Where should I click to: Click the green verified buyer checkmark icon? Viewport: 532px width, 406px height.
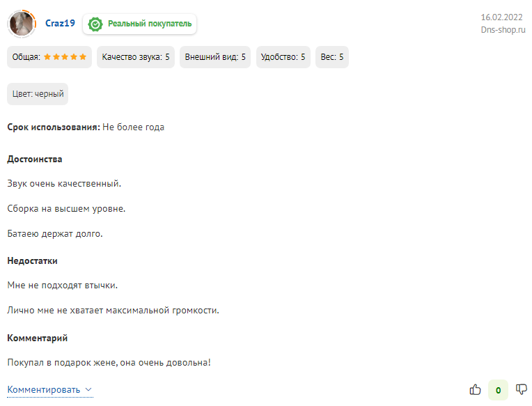[95, 24]
